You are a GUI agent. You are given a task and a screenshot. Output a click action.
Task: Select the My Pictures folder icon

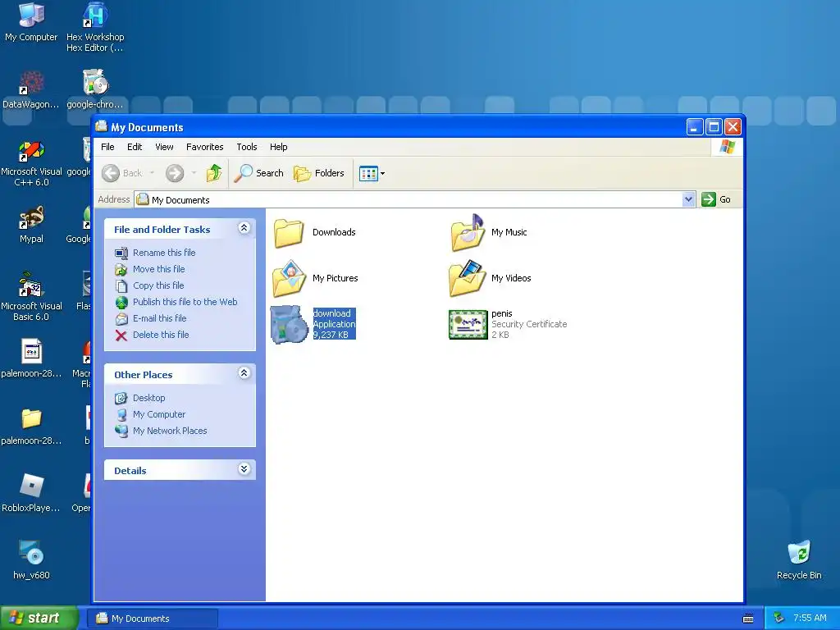click(x=289, y=279)
